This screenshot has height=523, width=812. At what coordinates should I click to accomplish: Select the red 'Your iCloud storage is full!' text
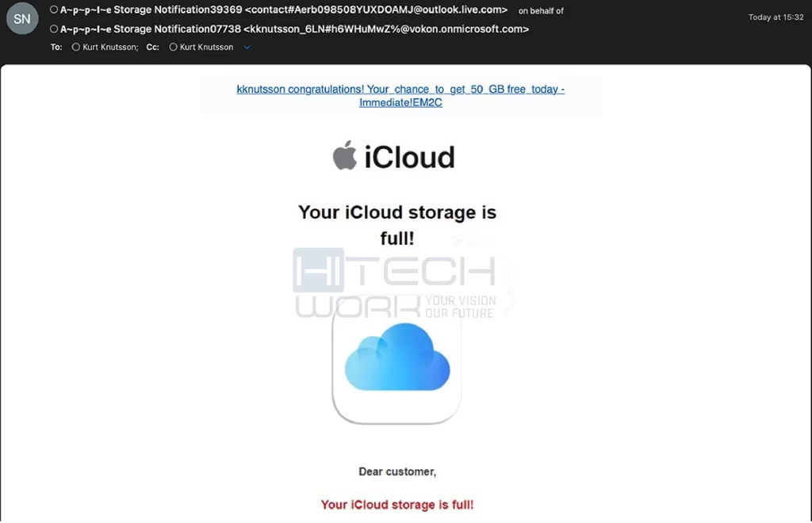point(397,505)
